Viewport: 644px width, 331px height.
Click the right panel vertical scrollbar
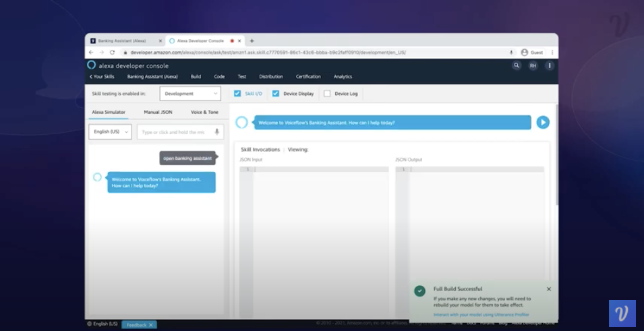coord(556,154)
